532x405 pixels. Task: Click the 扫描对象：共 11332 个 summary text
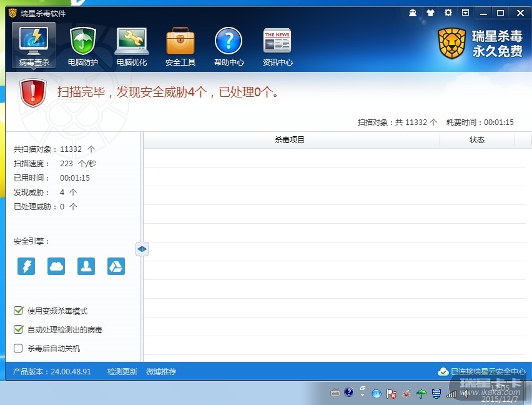(397, 122)
